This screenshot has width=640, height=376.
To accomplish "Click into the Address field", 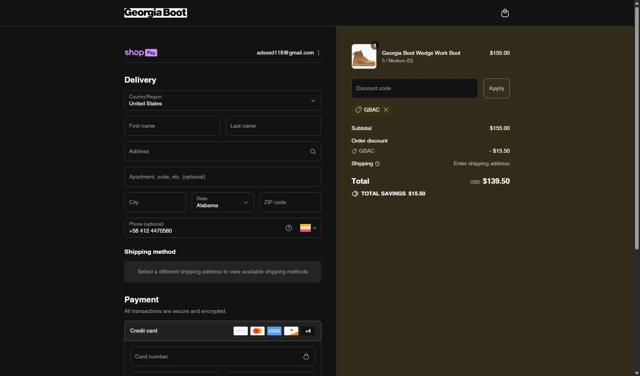I will [x=223, y=151].
